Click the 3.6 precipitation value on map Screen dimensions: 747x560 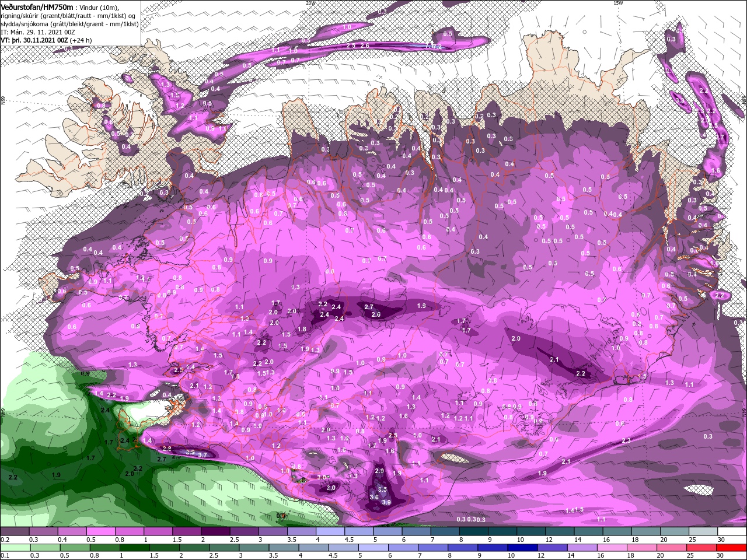pyautogui.click(x=374, y=497)
